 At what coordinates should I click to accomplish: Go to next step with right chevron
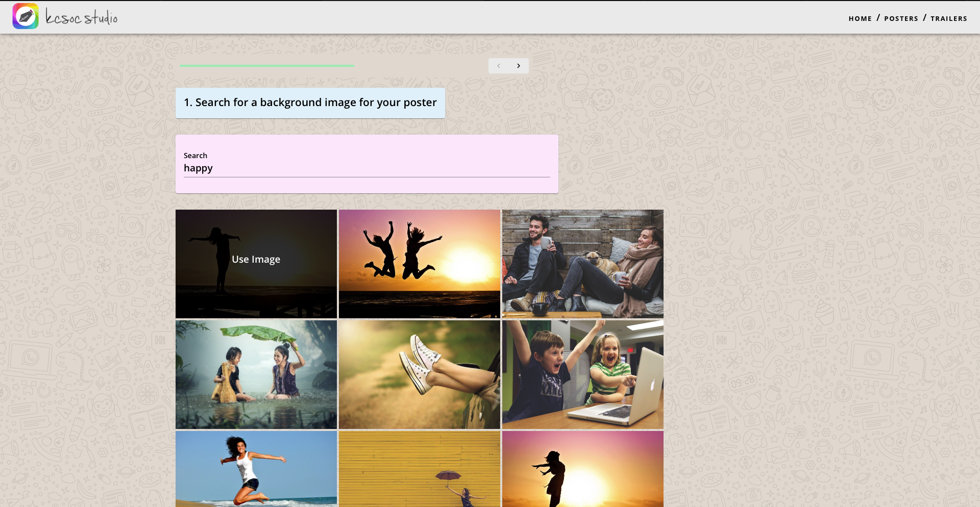[x=519, y=66]
